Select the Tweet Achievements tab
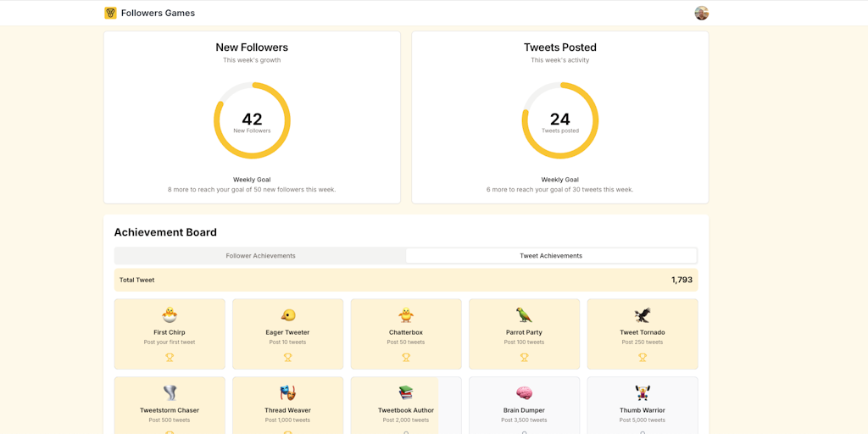Screen dimensions: 868x434 pos(551,255)
